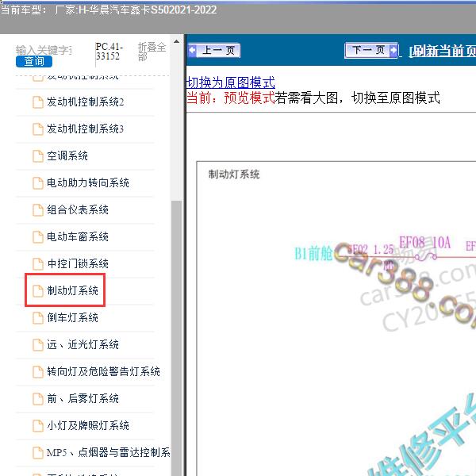Click document icon beside 制动灯系统
This screenshot has height=476, width=476.
38,290
